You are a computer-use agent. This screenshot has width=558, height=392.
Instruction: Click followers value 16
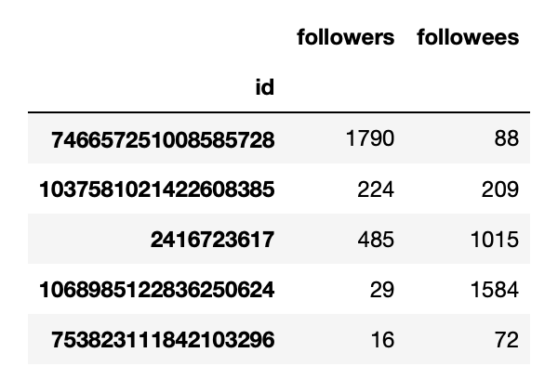pyautogui.click(x=383, y=340)
